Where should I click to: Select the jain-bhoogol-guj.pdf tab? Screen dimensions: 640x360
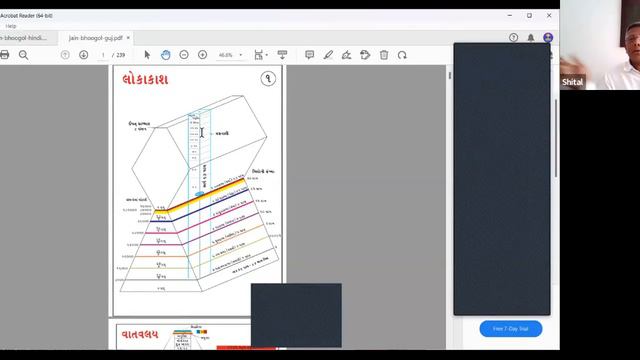point(95,38)
